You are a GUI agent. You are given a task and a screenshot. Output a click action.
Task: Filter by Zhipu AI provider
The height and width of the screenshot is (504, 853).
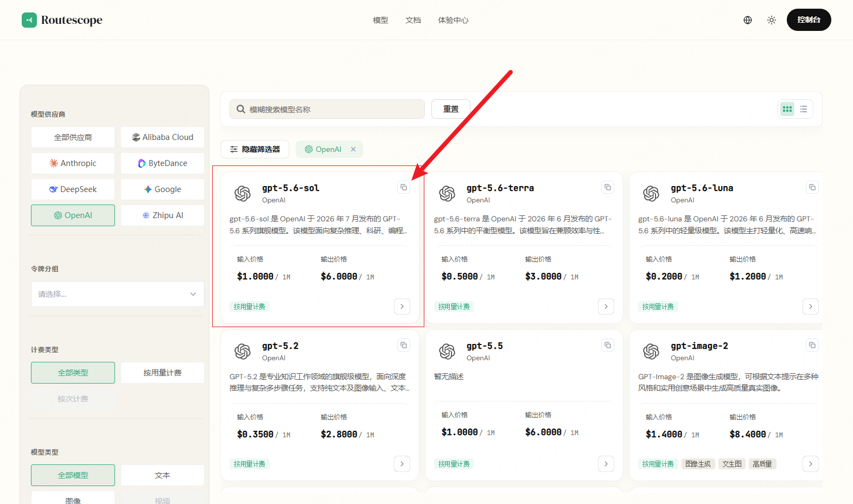(162, 215)
